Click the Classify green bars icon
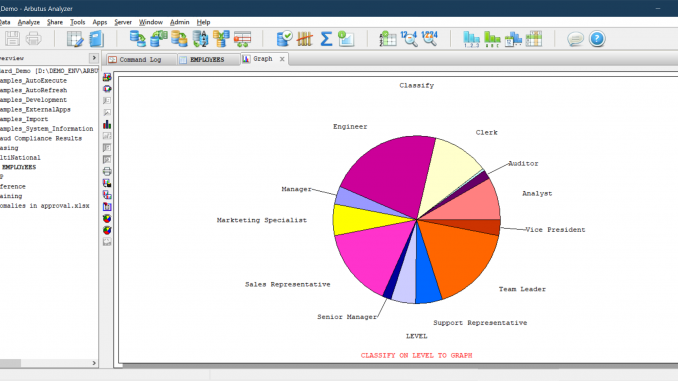Image resolution: width=678 pixels, height=381 pixels. point(492,39)
